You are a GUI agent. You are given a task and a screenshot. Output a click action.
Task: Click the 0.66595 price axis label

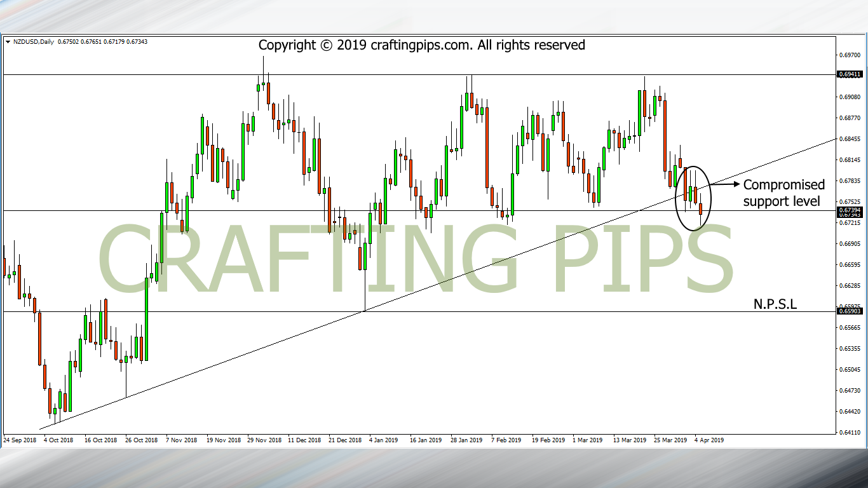pyautogui.click(x=850, y=265)
